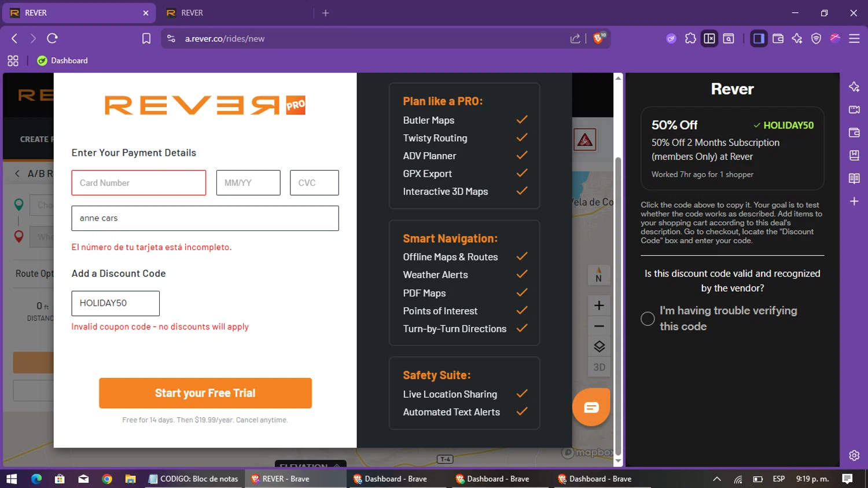This screenshot has height=488, width=868.
Task: Open sidebar reading list icon
Action: pyautogui.click(x=854, y=178)
